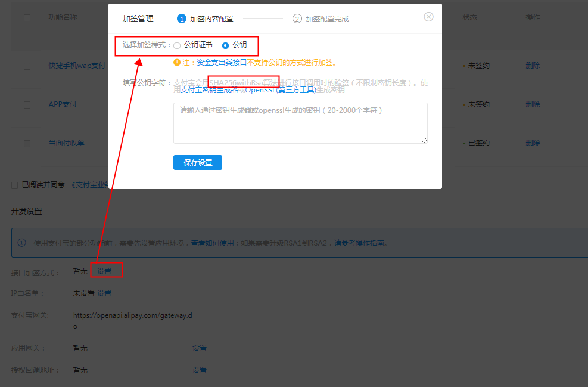This screenshot has width=588, height=387.
Task: Click the blue info icon in the 开发设置 notice
Action: [22, 243]
